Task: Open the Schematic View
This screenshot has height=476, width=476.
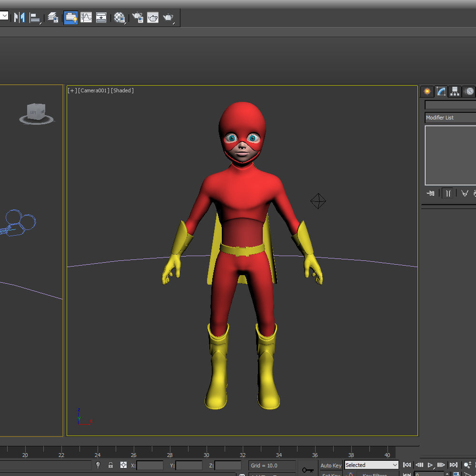Action: click(x=101, y=17)
